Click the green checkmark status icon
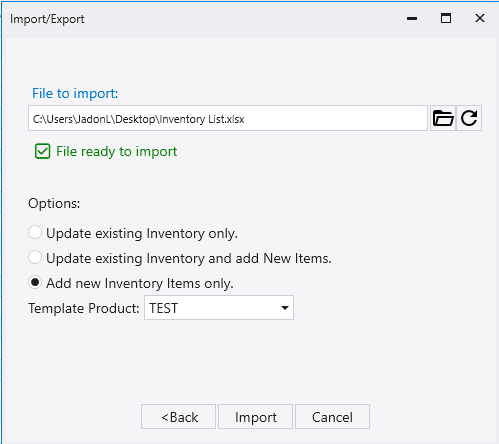Screen dimensions: 499x444 point(43,151)
